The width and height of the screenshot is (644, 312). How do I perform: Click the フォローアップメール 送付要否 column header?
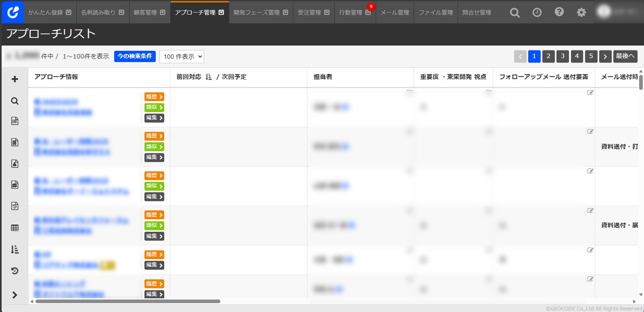point(544,77)
